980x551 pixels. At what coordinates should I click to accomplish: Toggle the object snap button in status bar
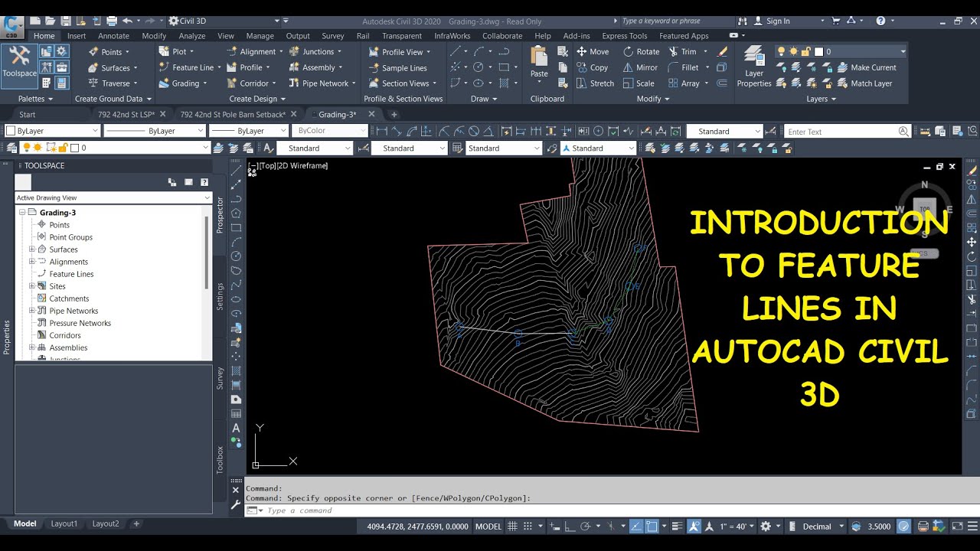652,527
